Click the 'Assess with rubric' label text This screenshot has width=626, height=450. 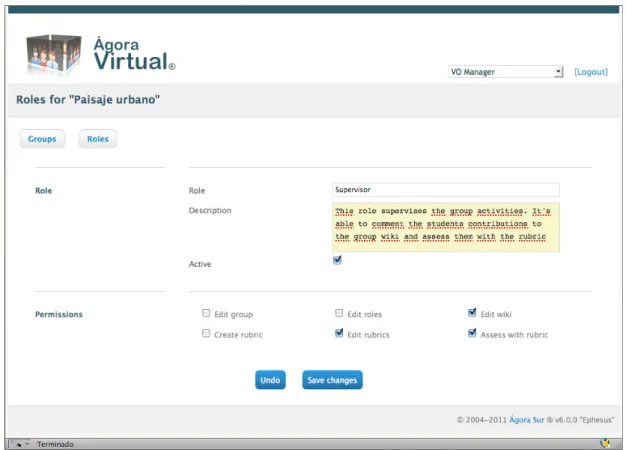coord(514,335)
